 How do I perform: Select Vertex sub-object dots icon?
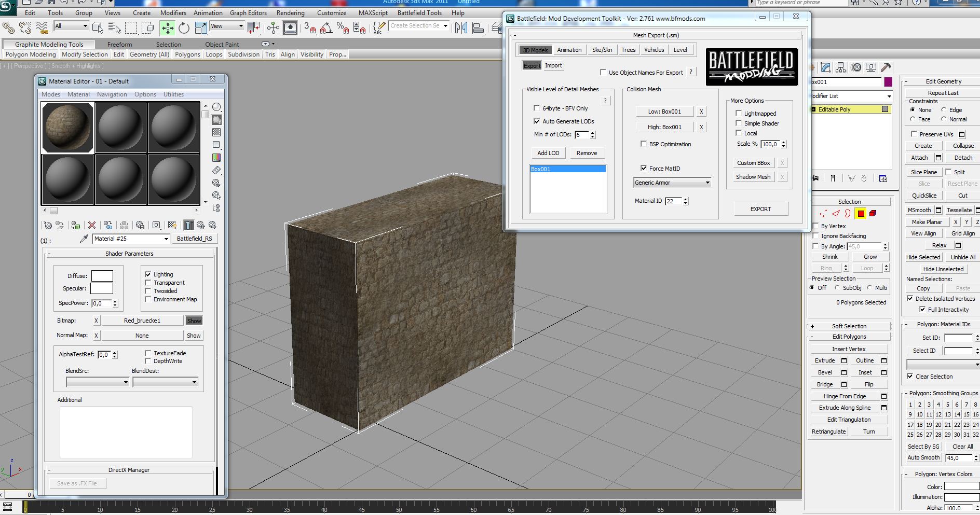tap(823, 213)
